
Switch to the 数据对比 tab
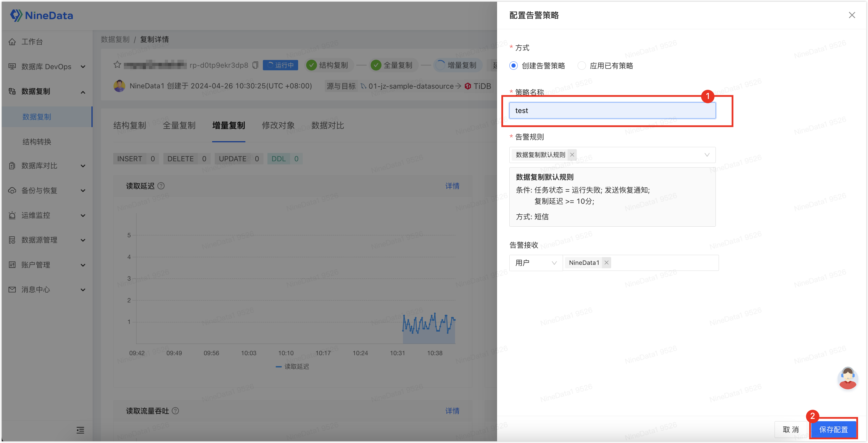(x=328, y=125)
